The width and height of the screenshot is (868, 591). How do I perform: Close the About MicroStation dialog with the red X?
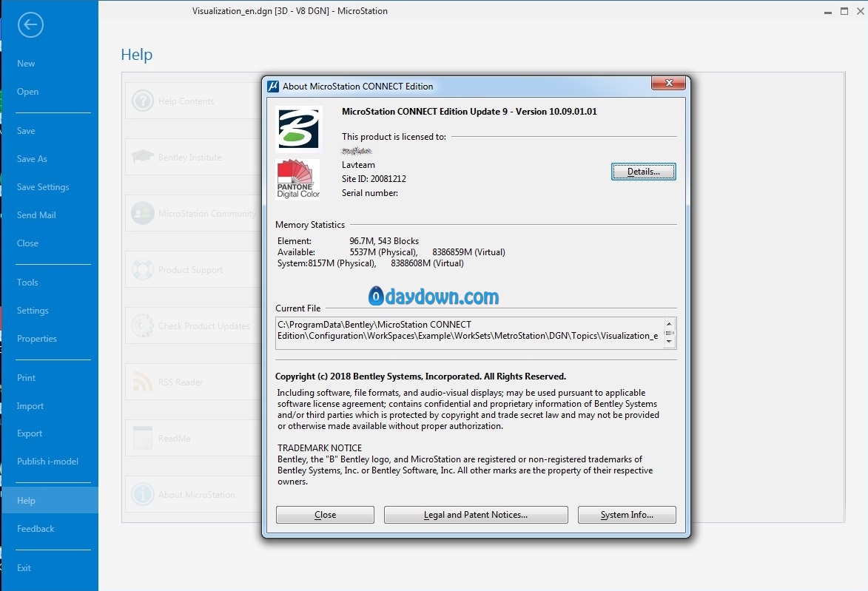coord(669,83)
